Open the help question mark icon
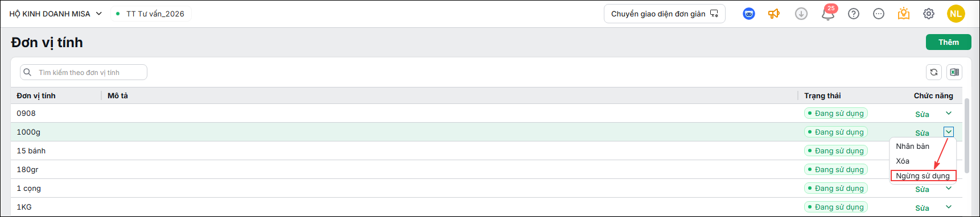Screen dimensions: 980x217 [x=854, y=14]
